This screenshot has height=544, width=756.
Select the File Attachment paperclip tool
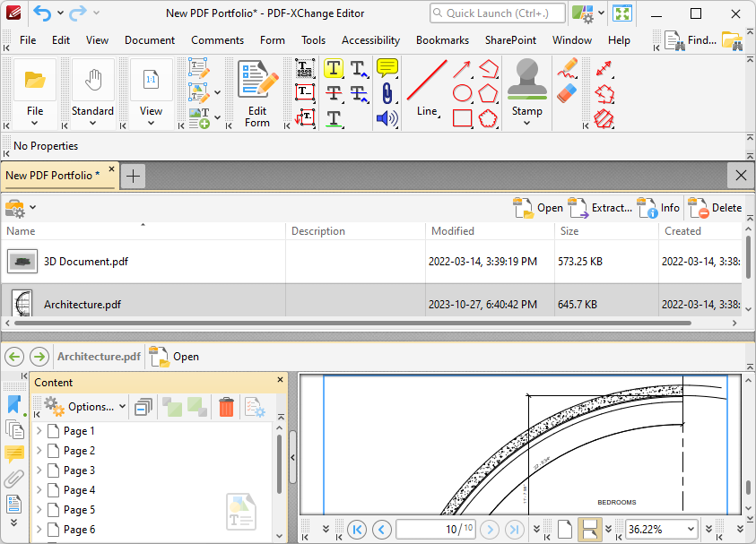tap(387, 93)
